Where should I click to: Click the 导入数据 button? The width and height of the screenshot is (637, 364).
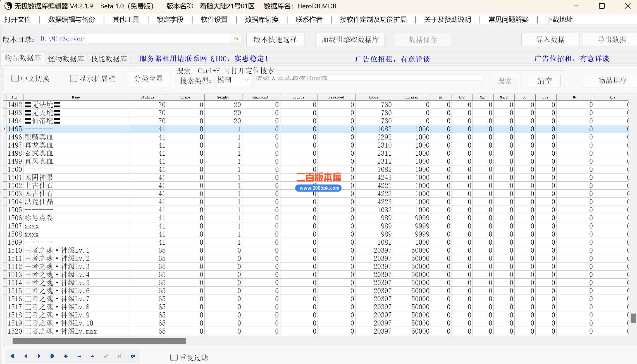coord(550,40)
